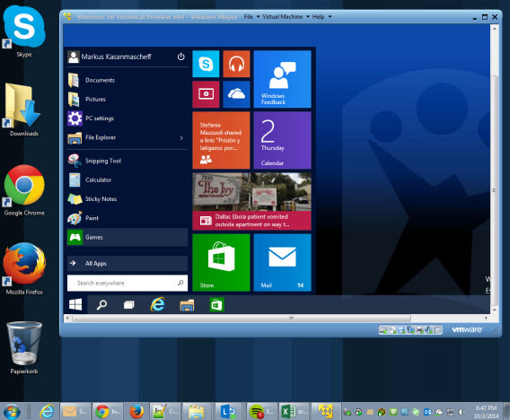This screenshot has height=420, width=510.
Task: Open Internet Explorer on host taskbar
Action: pyautogui.click(x=48, y=412)
